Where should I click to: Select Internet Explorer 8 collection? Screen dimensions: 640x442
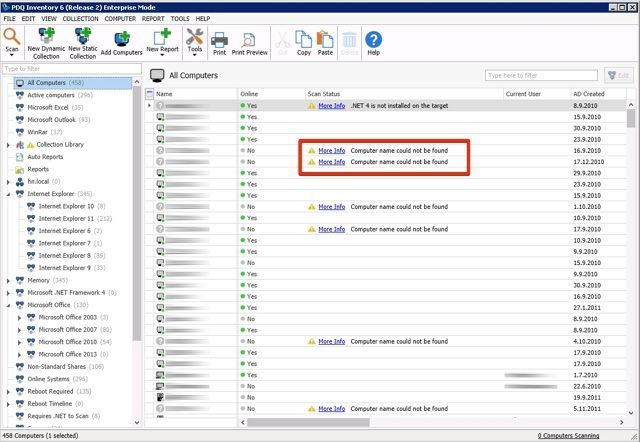(64, 255)
